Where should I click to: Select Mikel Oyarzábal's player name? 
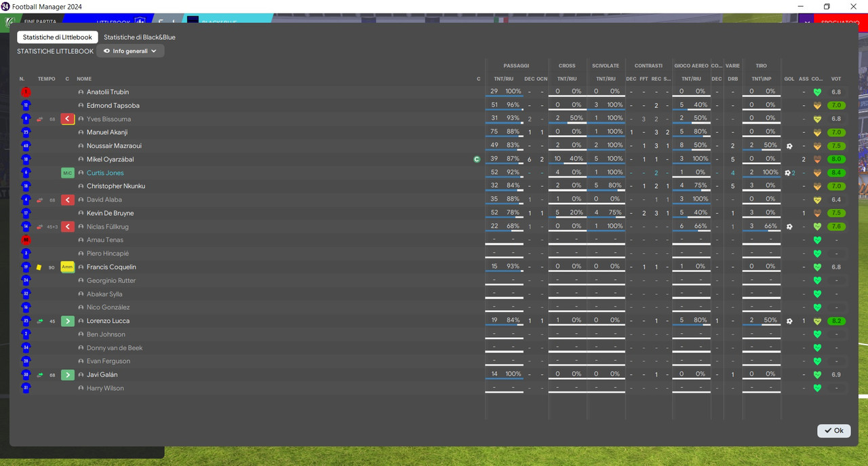pos(111,159)
